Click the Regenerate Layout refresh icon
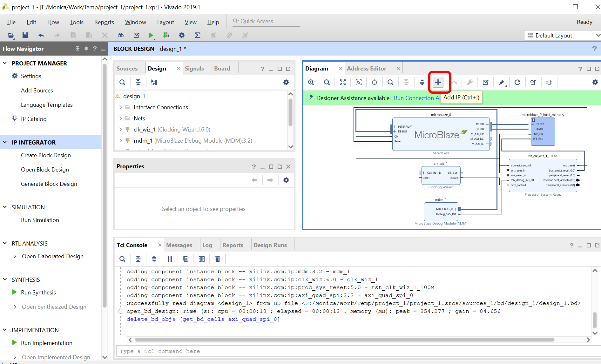 (517, 82)
